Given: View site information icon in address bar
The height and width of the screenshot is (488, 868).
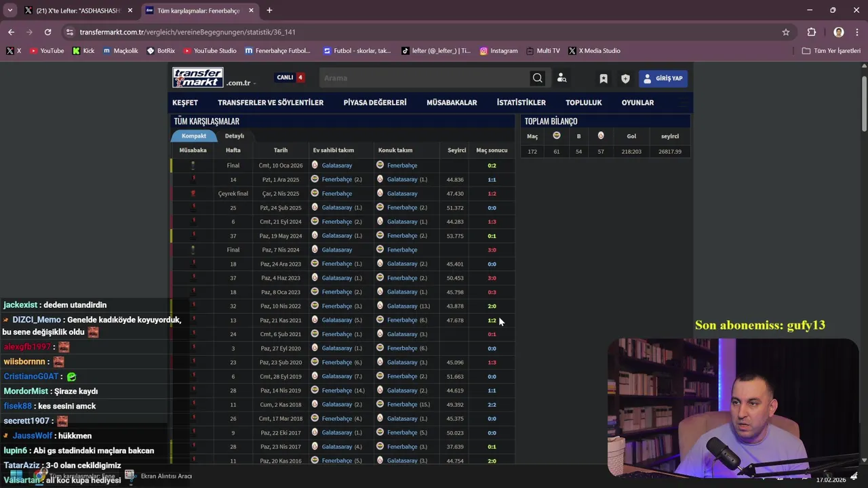Looking at the screenshot, I should (69, 32).
